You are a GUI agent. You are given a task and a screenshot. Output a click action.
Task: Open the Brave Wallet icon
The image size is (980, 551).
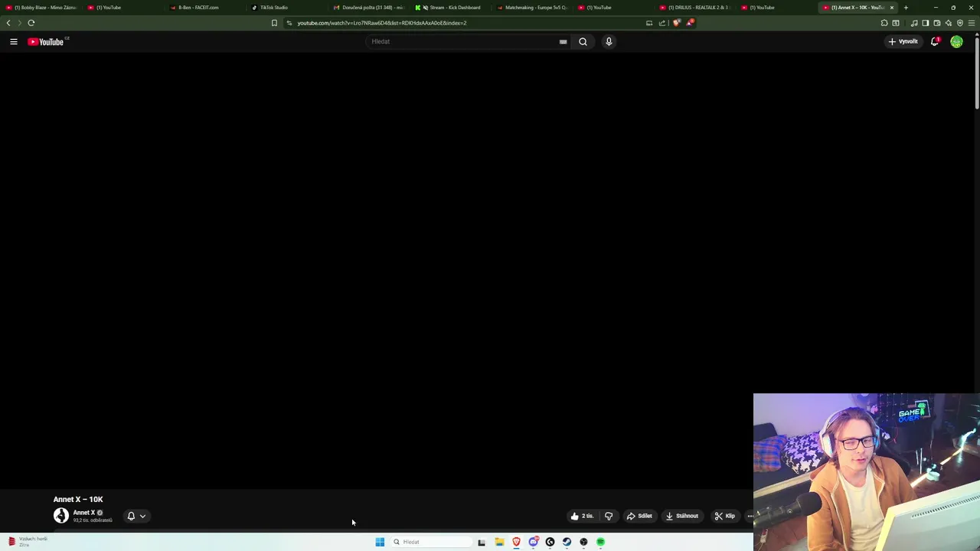click(x=937, y=23)
